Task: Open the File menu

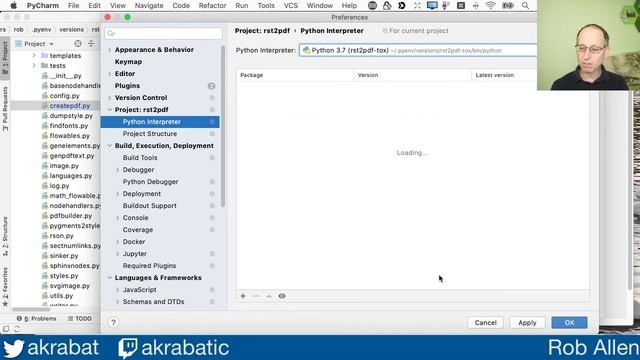Action: coord(73,6)
